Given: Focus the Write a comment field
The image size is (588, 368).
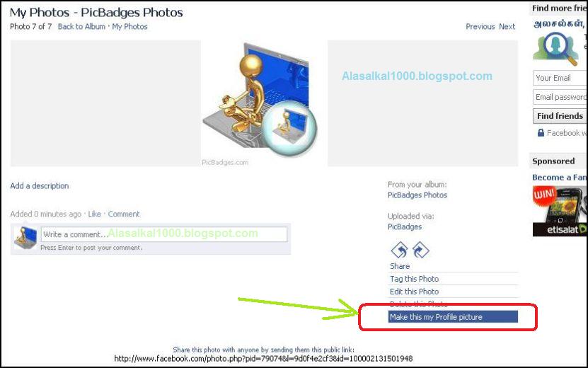Looking at the screenshot, I should pyautogui.click(x=164, y=234).
